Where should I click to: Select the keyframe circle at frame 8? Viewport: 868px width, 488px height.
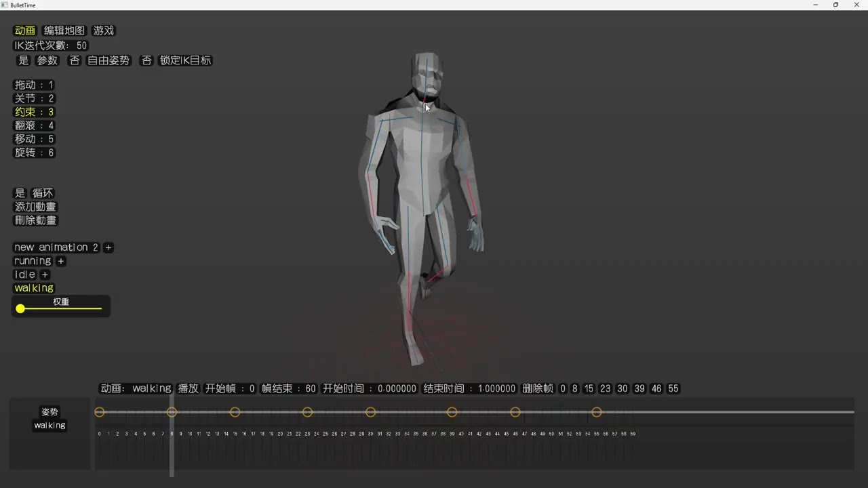pos(172,412)
